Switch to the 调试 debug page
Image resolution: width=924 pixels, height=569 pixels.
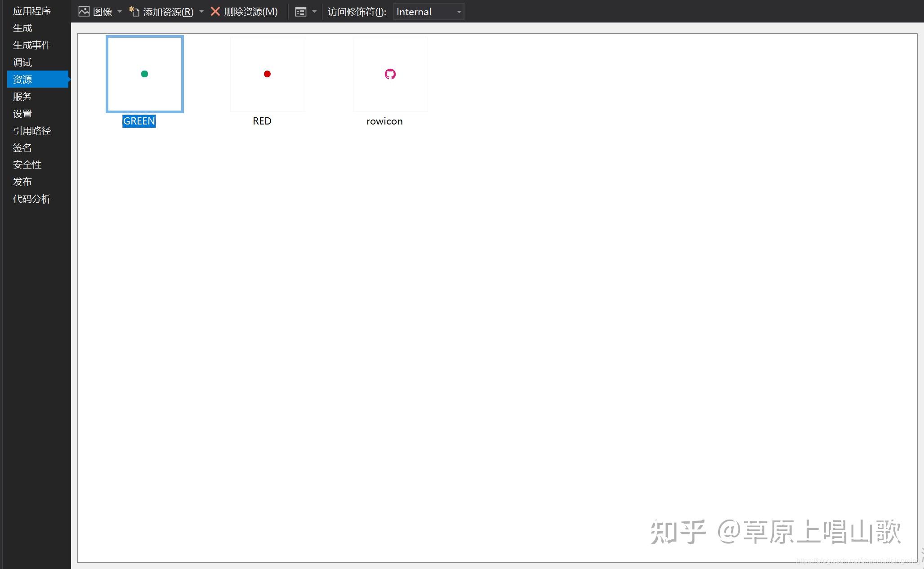22,62
